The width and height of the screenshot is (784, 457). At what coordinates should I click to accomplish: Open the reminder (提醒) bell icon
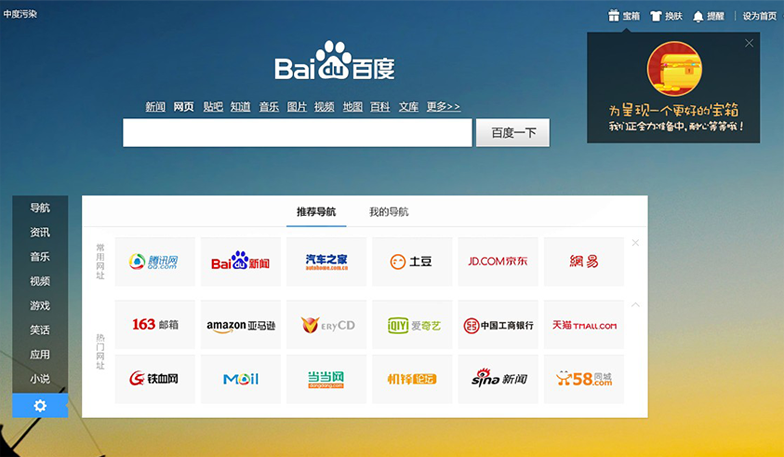pyautogui.click(x=698, y=16)
